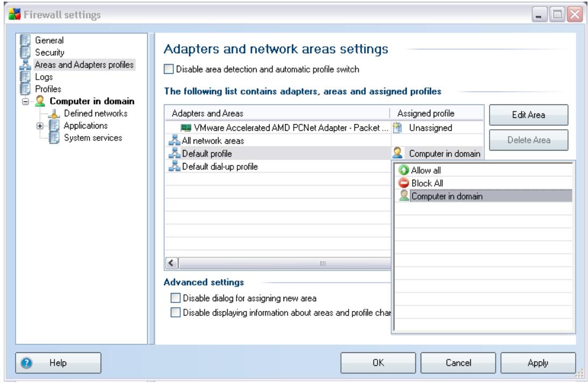588x383 pixels.
Task: Click the Profiles page icon in sidebar
Action: point(25,89)
